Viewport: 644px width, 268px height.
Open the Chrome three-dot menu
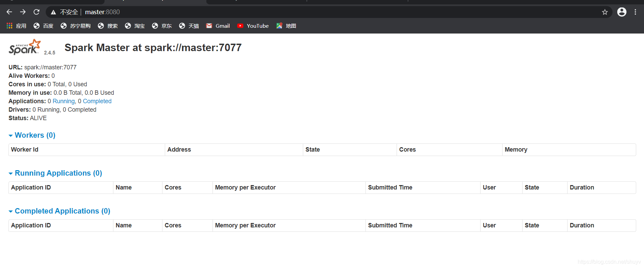pyautogui.click(x=635, y=12)
